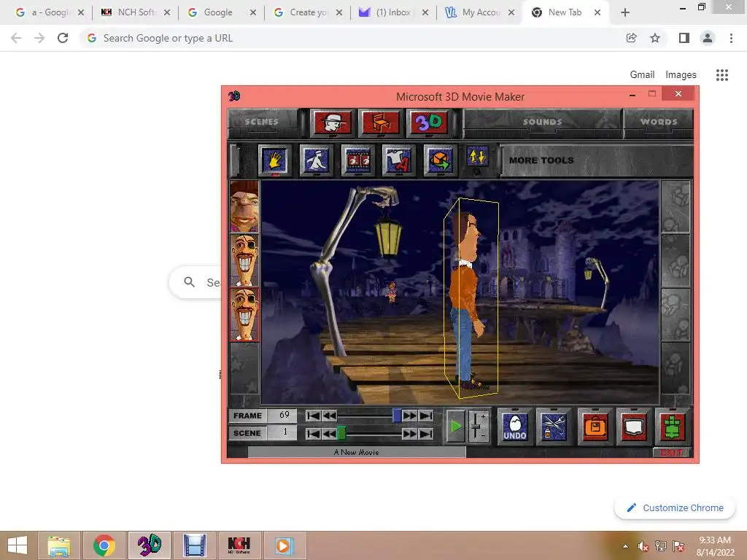Click the blue frame slider handle

pos(397,416)
